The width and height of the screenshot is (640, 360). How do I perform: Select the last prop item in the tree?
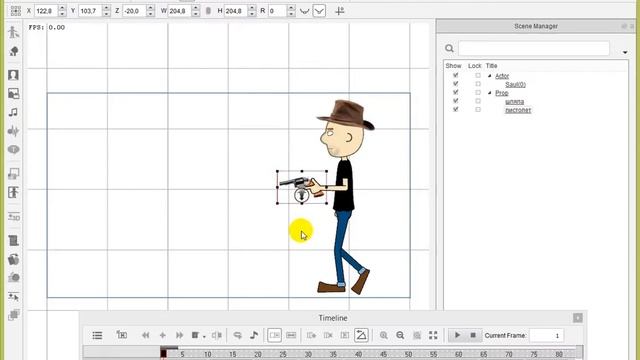point(518,110)
